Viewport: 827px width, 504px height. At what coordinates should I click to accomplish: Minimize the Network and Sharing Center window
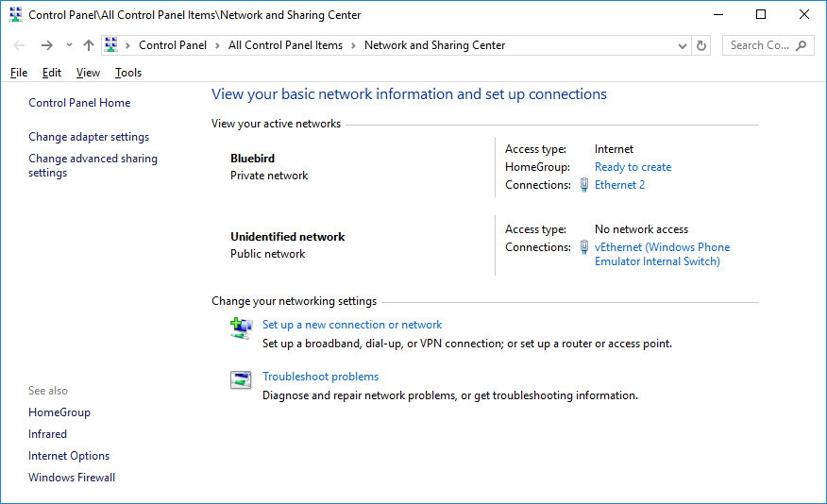click(718, 14)
